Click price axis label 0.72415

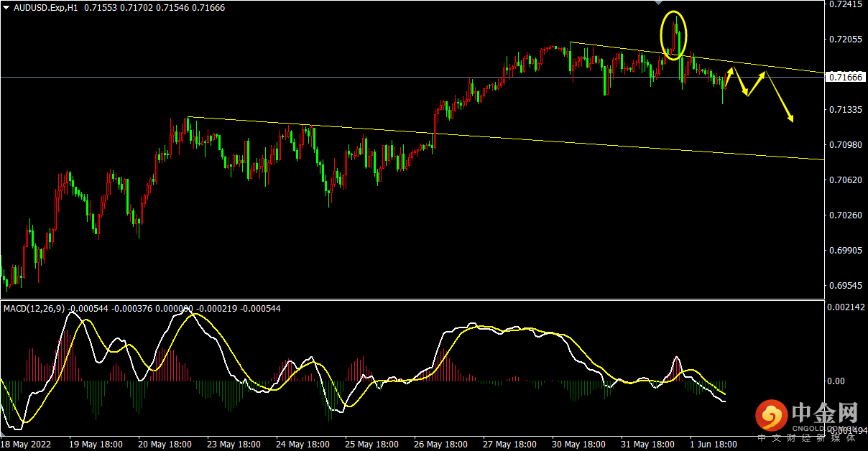coord(845,5)
